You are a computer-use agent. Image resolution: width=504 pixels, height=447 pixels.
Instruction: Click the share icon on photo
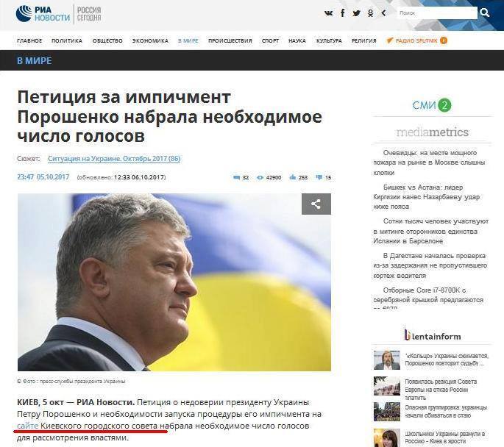click(316, 204)
